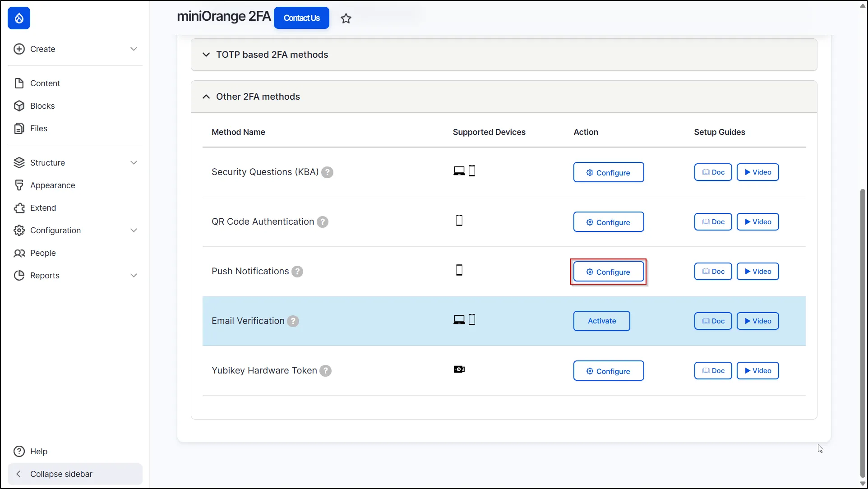Screen dimensions: 868x489
Task: Click the help icon next to Email Verification
Action: pyautogui.click(x=293, y=321)
